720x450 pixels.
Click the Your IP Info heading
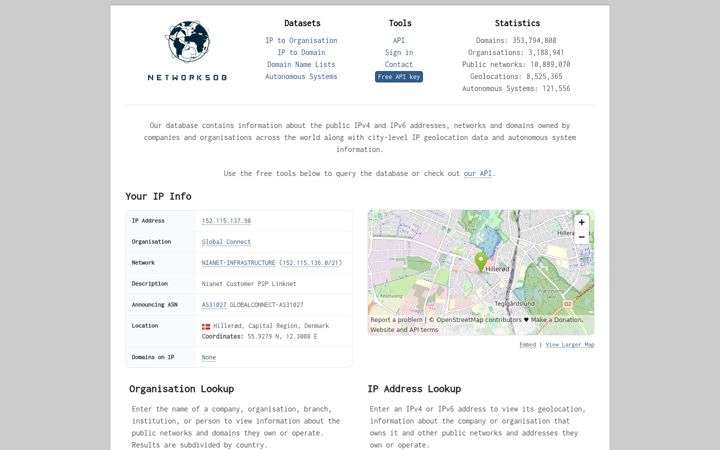coord(158,197)
